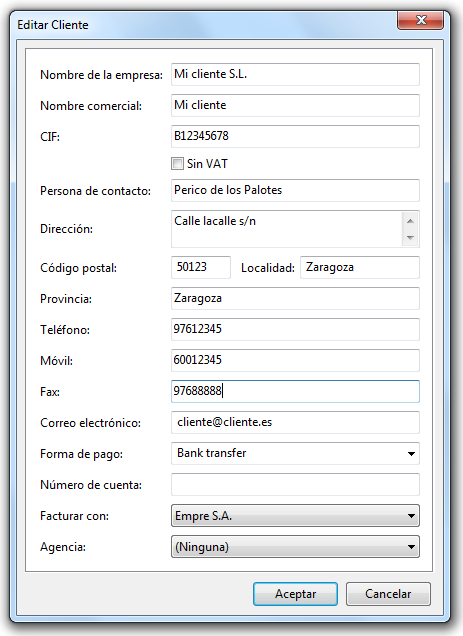The width and height of the screenshot is (463, 636).
Task: Click the empty Número de cuenta field
Action: [295, 484]
